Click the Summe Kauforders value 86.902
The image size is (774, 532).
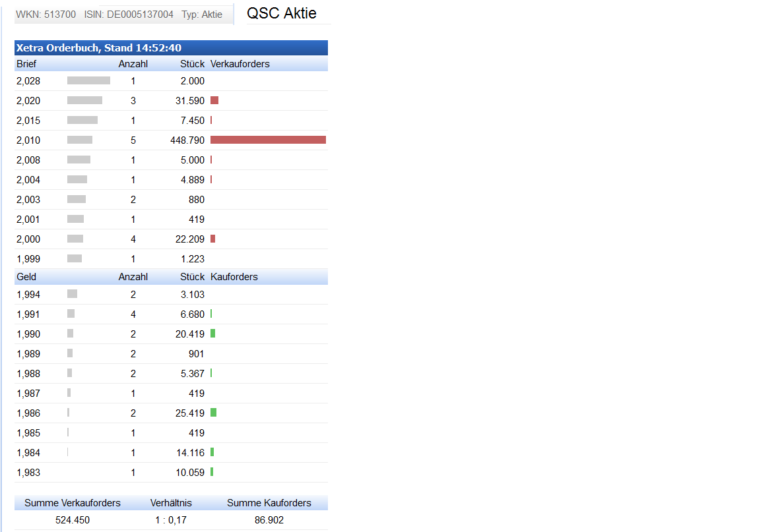click(269, 520)
